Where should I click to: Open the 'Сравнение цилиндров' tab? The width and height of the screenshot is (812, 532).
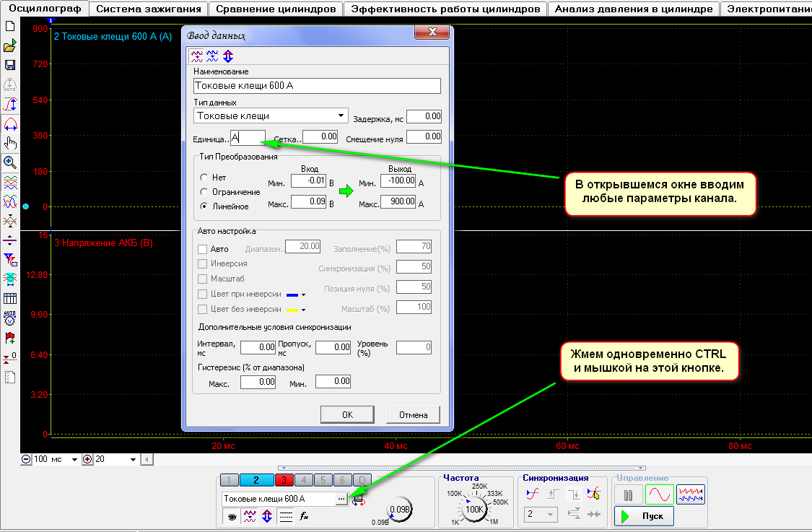276,9
